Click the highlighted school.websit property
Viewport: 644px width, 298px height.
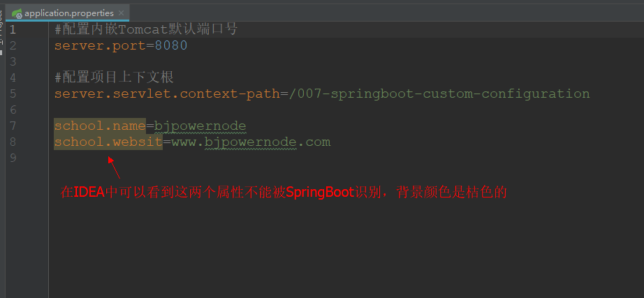(x=108, y=142)
